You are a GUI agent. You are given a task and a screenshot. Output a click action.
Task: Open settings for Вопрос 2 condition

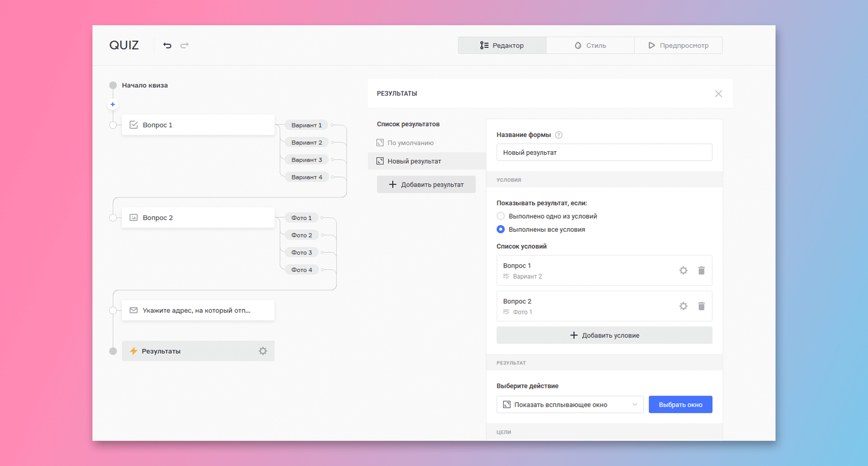click(684, 306)
